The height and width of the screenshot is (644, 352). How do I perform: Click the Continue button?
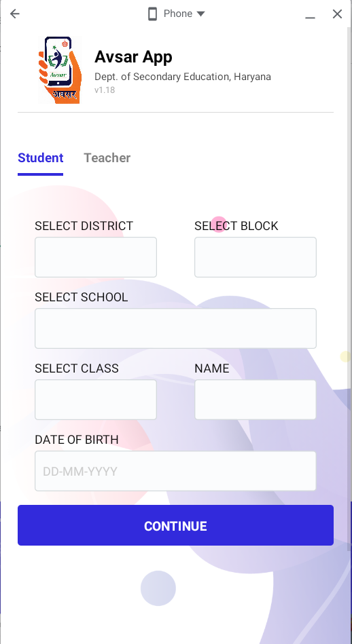pos(175,525)
